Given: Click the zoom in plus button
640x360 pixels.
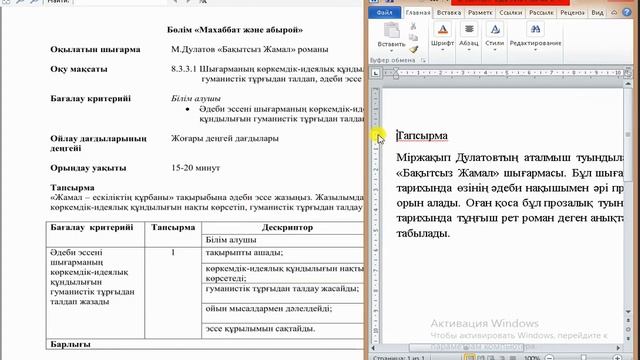Looking at the screenshot, I should pos(618,358).
